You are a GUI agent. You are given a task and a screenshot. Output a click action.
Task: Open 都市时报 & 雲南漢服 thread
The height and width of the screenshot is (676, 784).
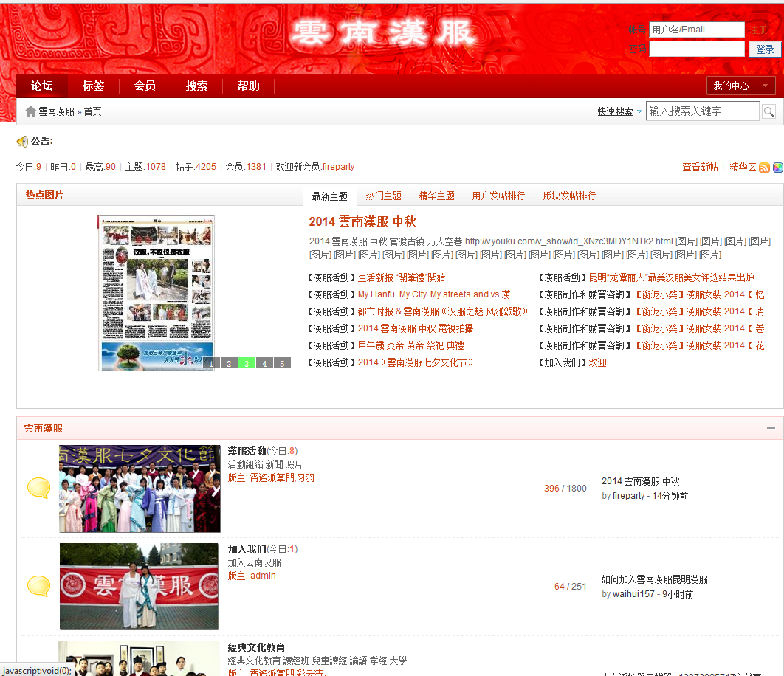pos(443,311)
